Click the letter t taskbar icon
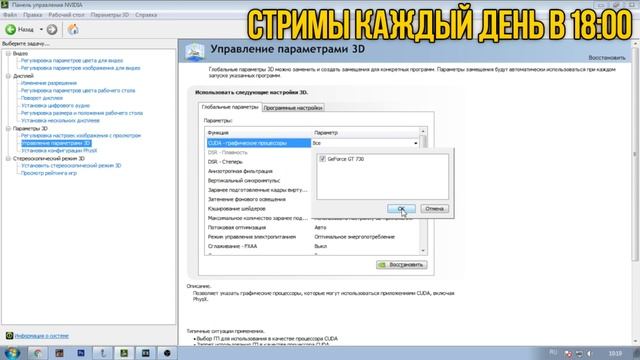640x360 pixels. pos(102,353)
